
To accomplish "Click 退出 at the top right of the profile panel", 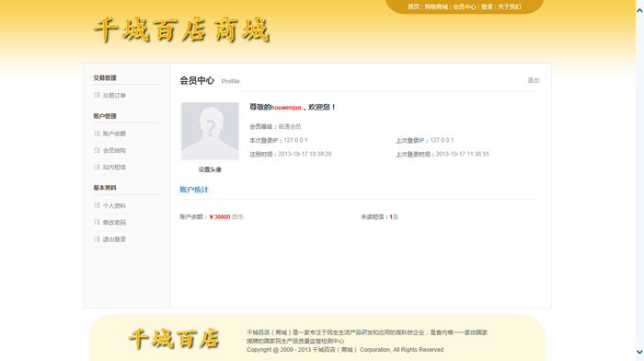I will 533,80.
